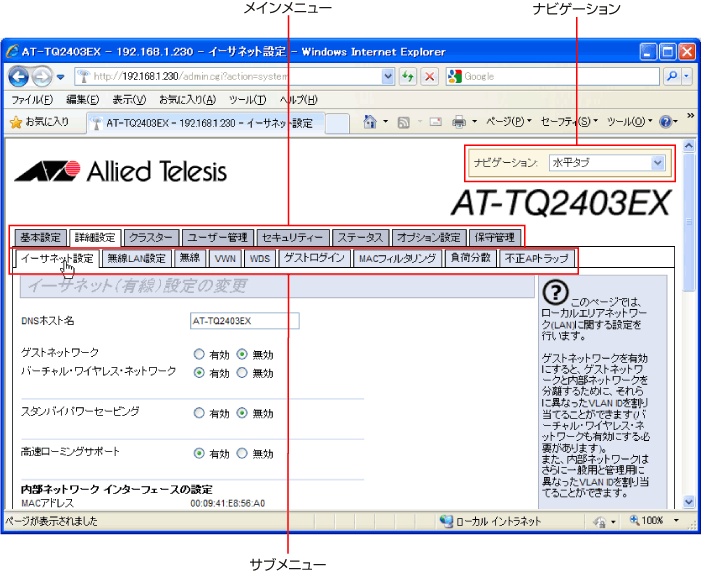Open the ページ(P) command bar menu
Screen dimensions: 702x573
(x=509, y=121)
